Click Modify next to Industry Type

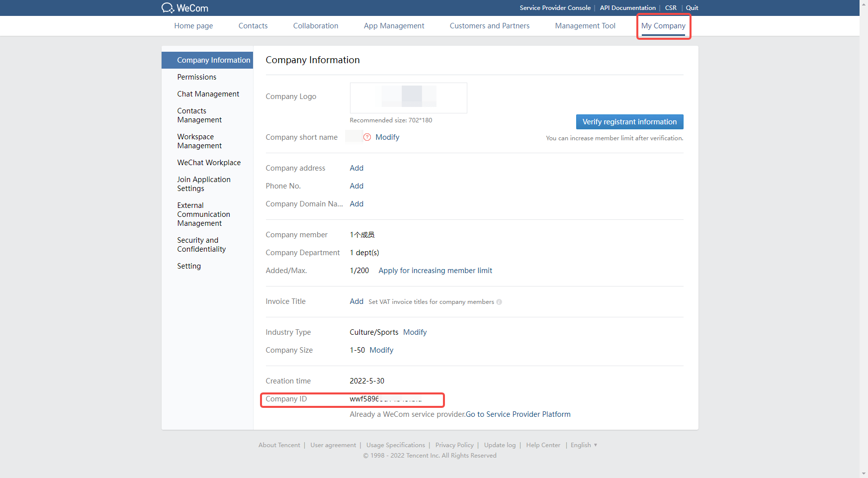click(x=415, y=332)
